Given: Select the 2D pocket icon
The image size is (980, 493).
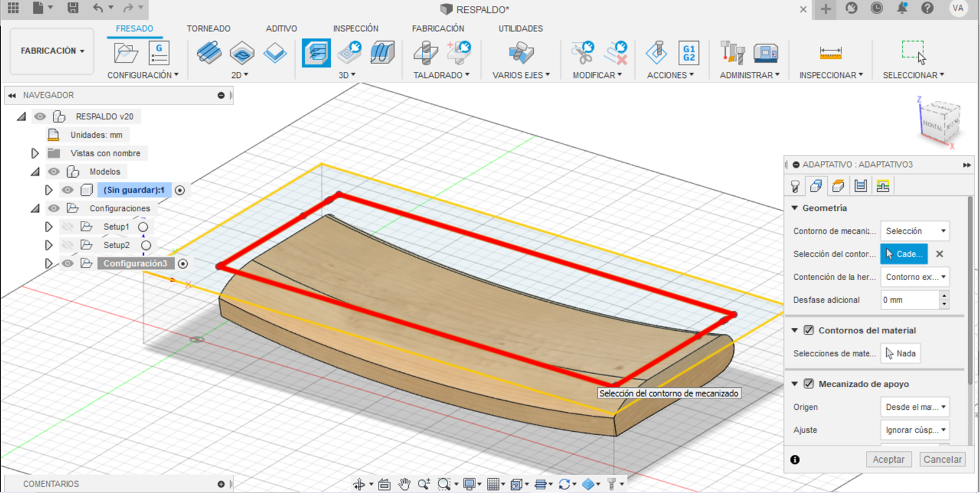Looking at the screenshot, I should pos(242,53).
